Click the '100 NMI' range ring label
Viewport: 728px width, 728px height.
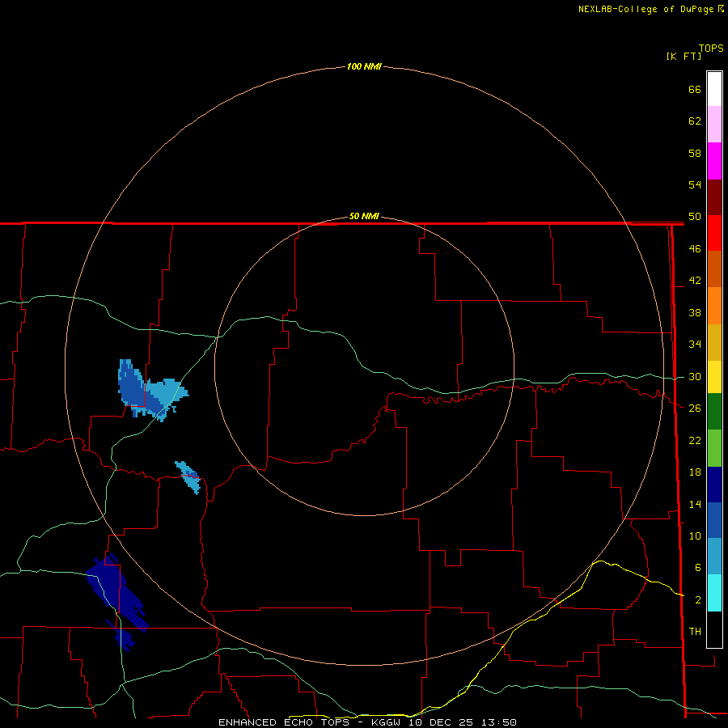click(x=364, y=66)
